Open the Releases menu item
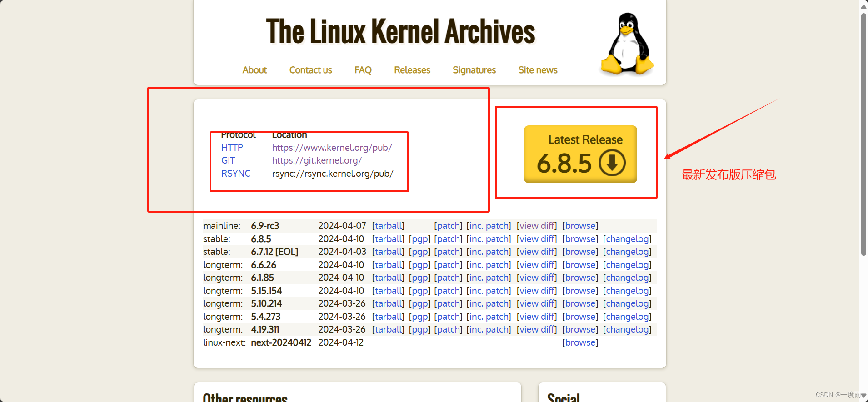This screenshot has height=402, width=868. coord(412,70)
